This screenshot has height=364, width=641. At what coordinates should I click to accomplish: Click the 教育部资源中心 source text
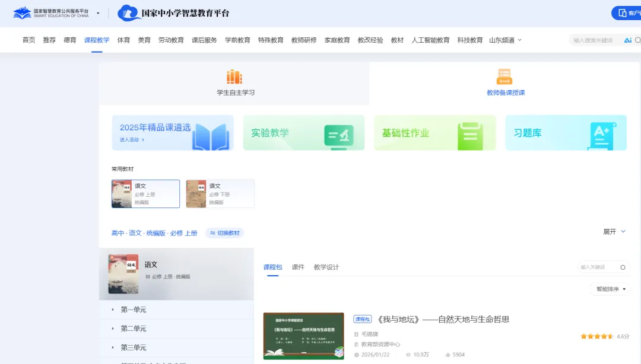point(380,344)
